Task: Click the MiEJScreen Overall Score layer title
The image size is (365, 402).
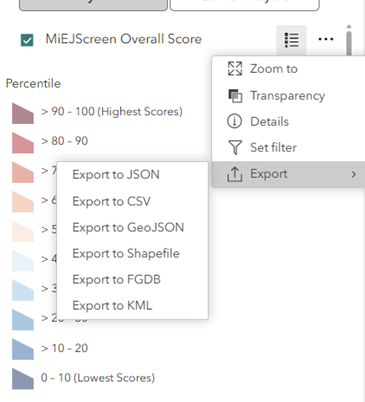Action: (124, 39)
